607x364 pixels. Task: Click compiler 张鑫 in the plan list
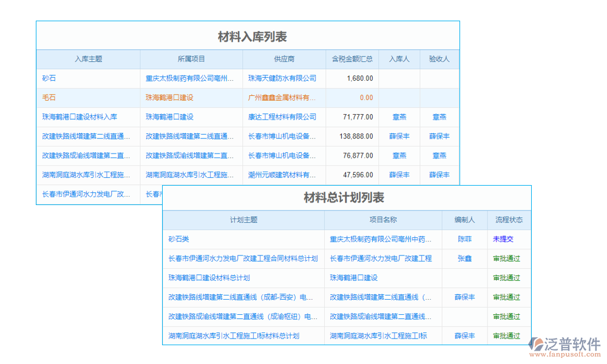click(464, 258)
